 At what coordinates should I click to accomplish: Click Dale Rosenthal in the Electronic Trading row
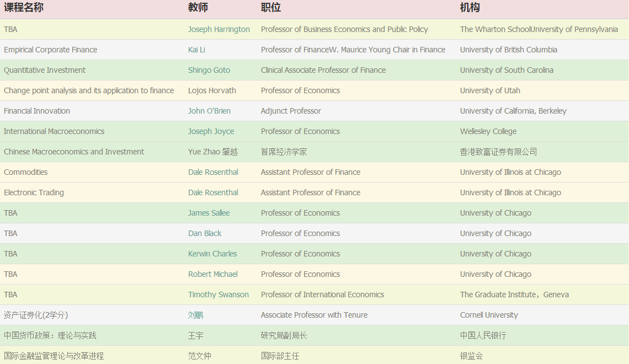tap(213, 192)
